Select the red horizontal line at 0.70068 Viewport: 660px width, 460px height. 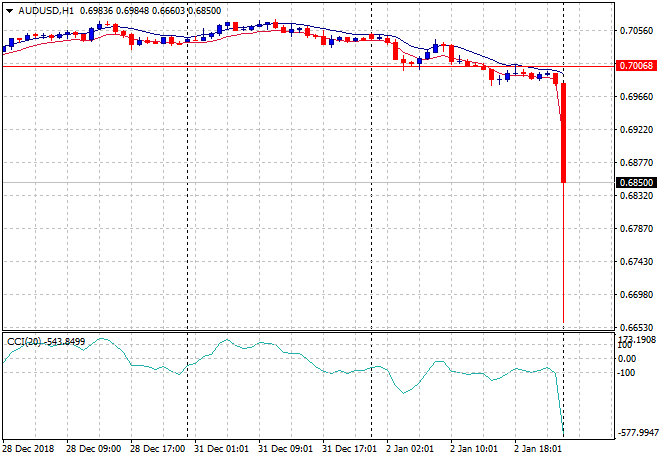click(x=300, y=66)
